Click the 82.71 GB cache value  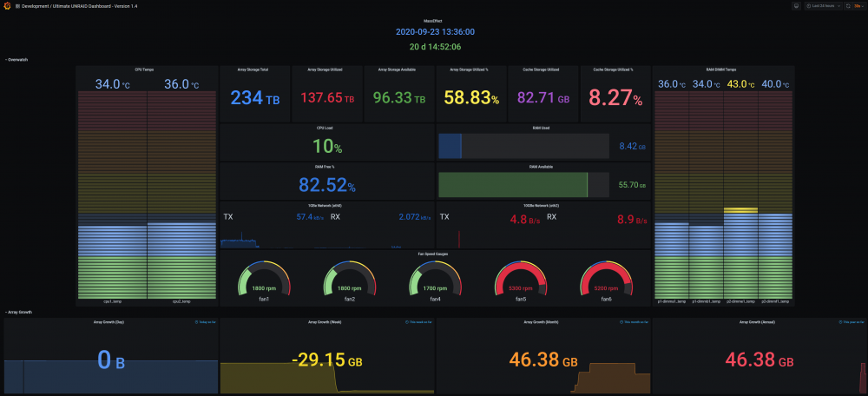543,98
